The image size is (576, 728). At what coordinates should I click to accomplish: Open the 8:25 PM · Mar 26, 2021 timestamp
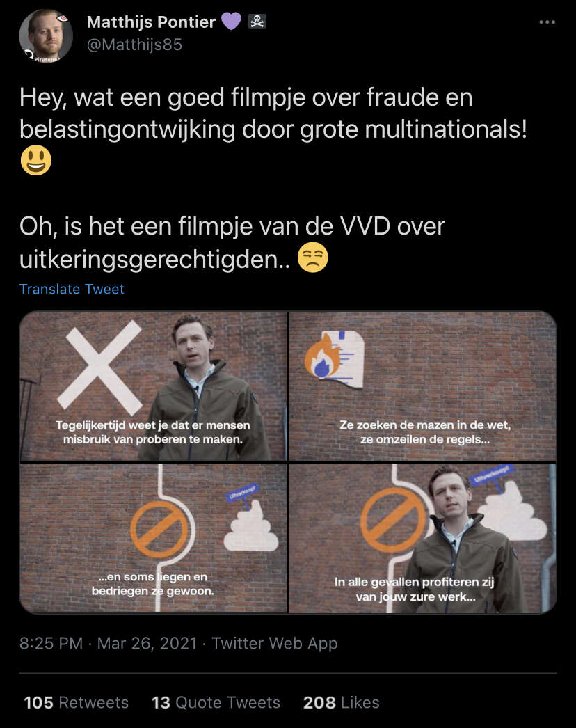tap(108, 644)
